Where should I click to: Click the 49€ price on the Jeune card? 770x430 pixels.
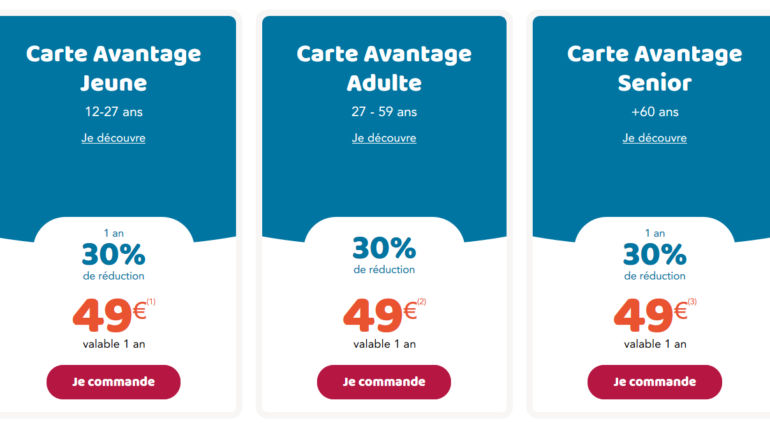coord(109,316)
